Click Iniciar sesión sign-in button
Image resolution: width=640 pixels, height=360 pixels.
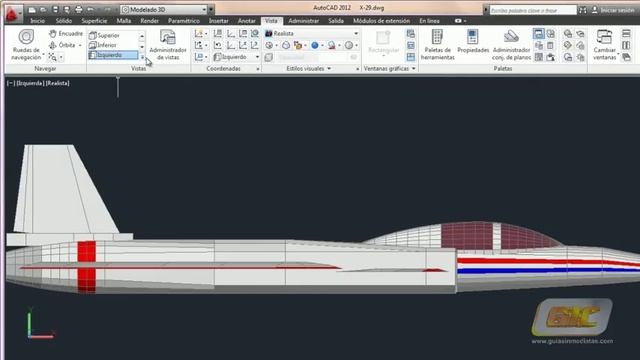(x=613, y=10)
